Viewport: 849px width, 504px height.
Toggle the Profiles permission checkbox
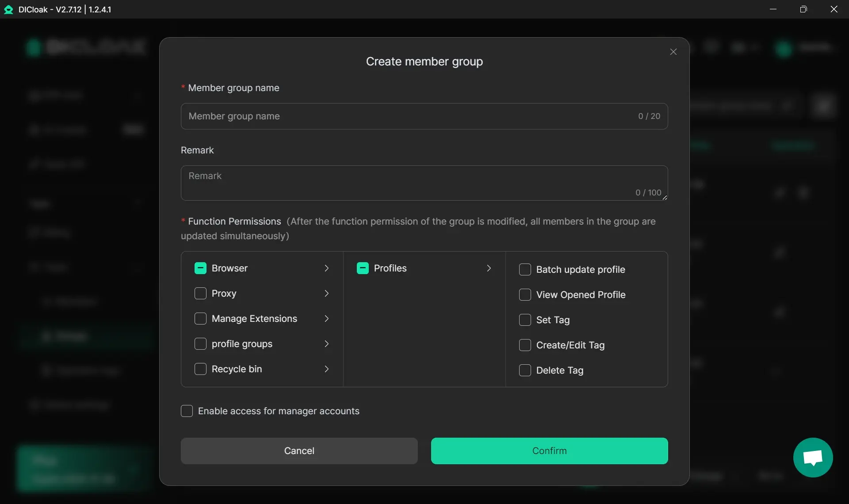point(363,268)
